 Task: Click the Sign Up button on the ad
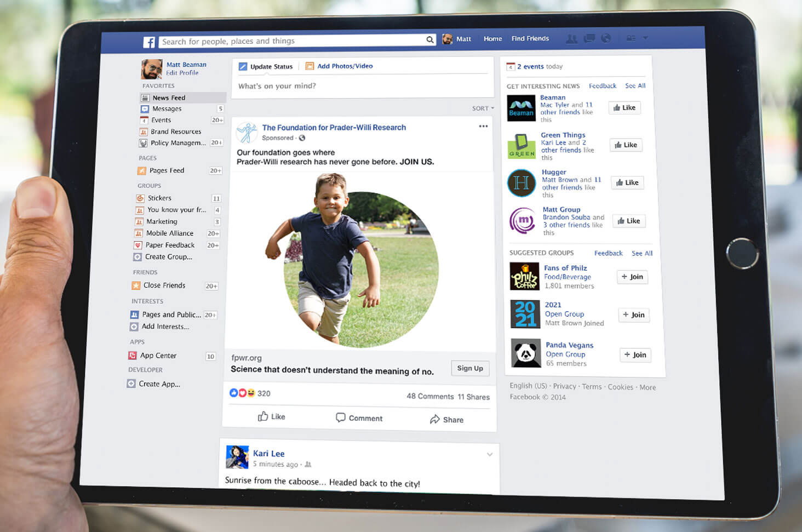[x=470, y=368]
